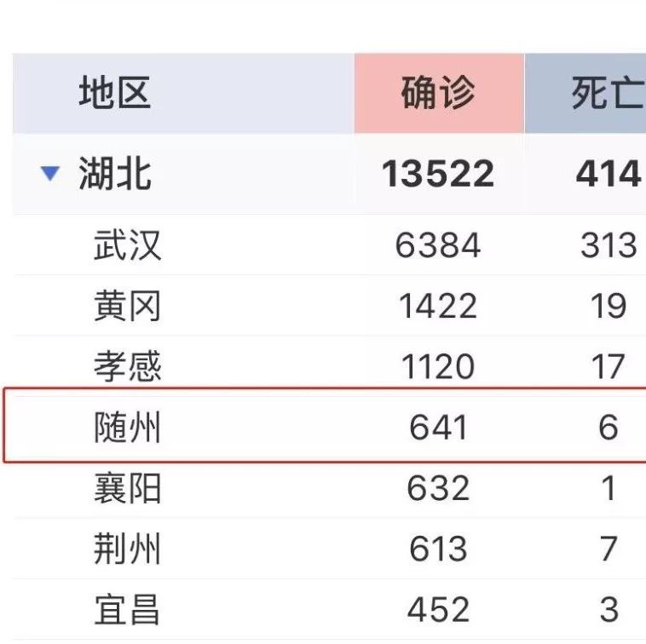Select the 襄阳 city row
Viewport: 646px width, 644px height.
329,490
